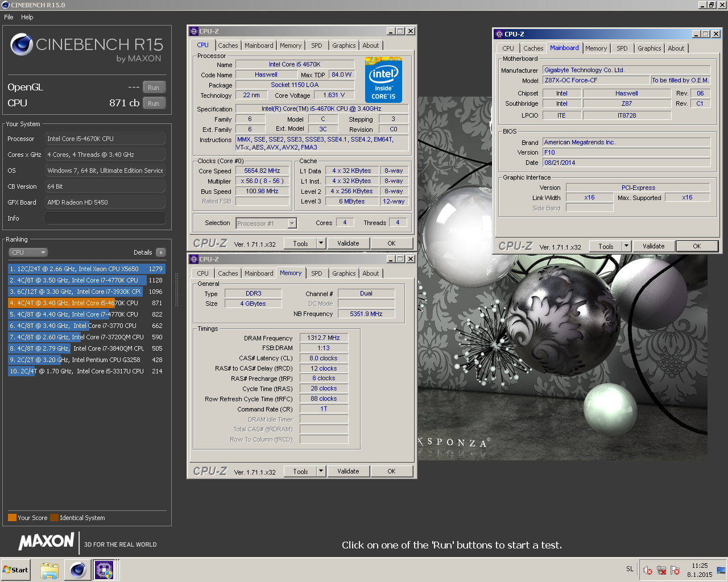This screenshot has width=728, height=582.
Task: Click the Core Speed value 5654.82 MHz
Action: click(262, 171)
